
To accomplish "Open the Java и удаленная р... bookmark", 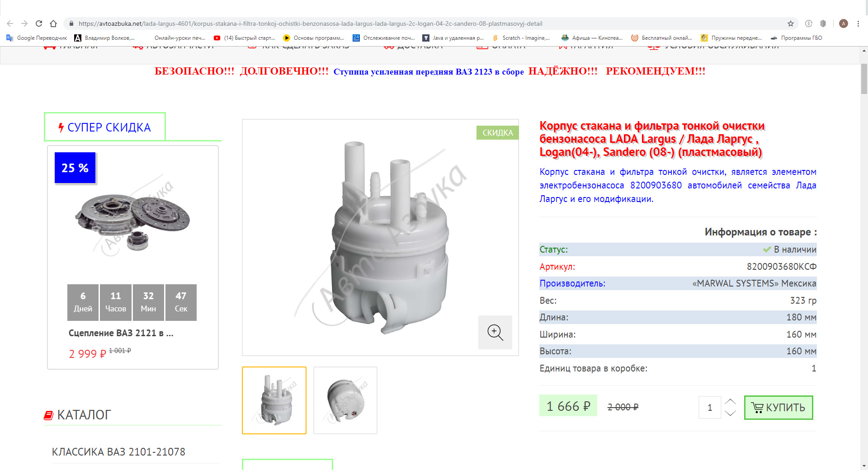I will click(453, 38).
